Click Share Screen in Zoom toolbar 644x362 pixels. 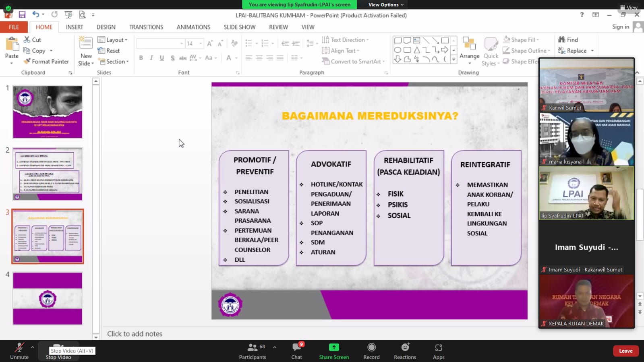(x=334, y=351)
